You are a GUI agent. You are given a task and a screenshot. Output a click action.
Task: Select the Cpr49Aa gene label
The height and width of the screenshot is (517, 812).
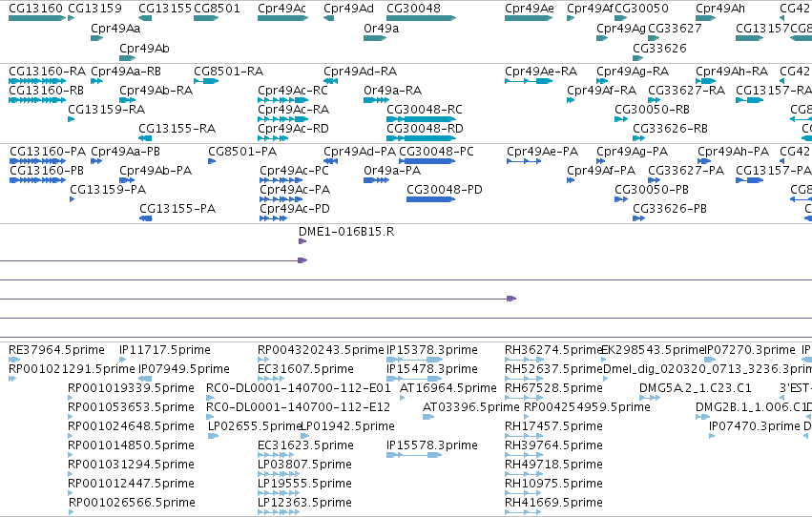115,29
